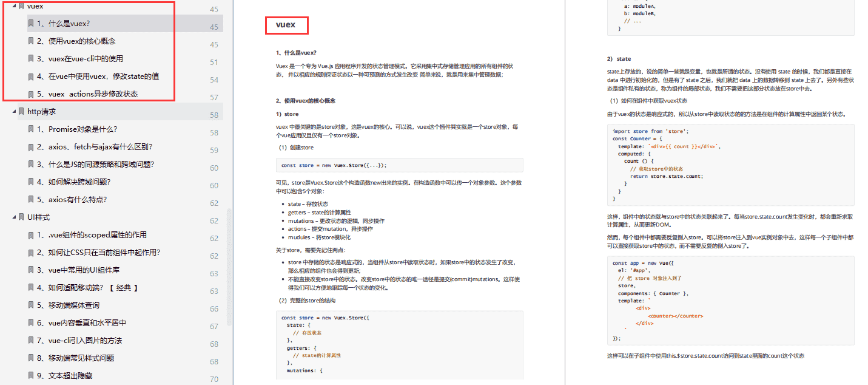
Task: Collapse the UI样式 bookmark group
Action: tap(14, 217)
